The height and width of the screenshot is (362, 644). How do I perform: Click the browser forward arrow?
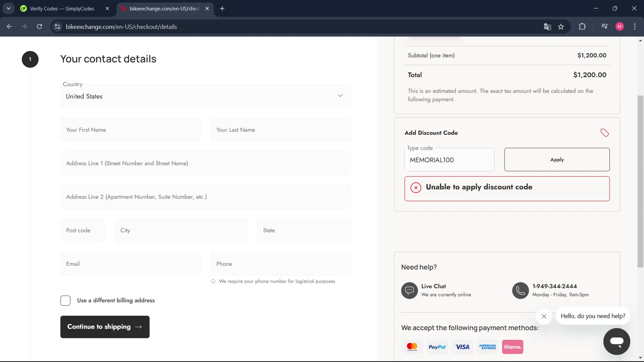click(24, 27)
